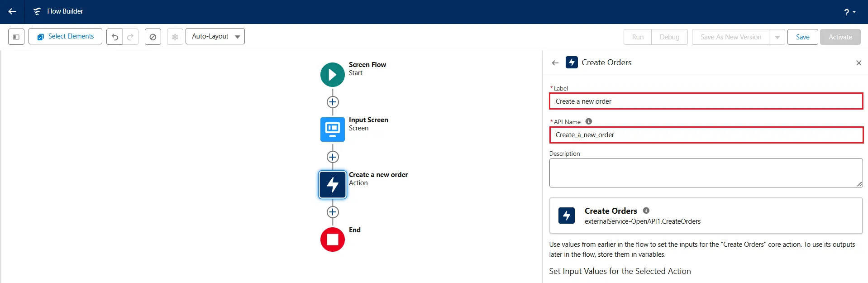Open the flow settings gear icon
The width and height of the screenshot is (868, 283).
175,37
